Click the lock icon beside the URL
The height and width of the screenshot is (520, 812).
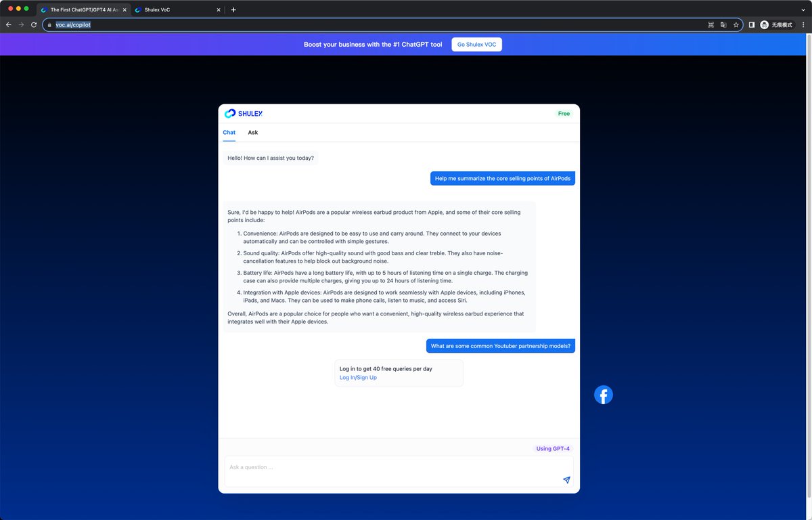click(x=49, y=24)
